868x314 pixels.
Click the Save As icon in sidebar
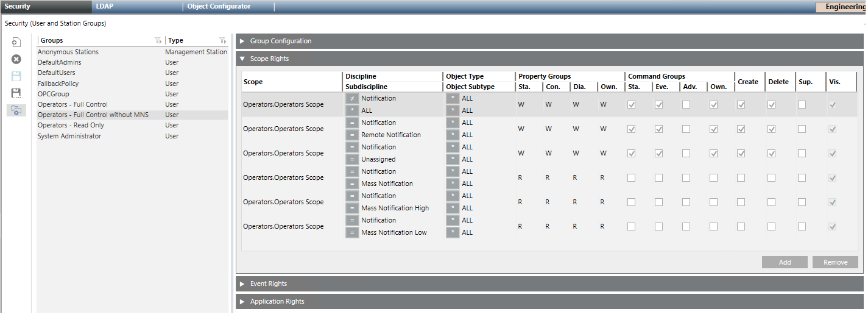point(16,93)
